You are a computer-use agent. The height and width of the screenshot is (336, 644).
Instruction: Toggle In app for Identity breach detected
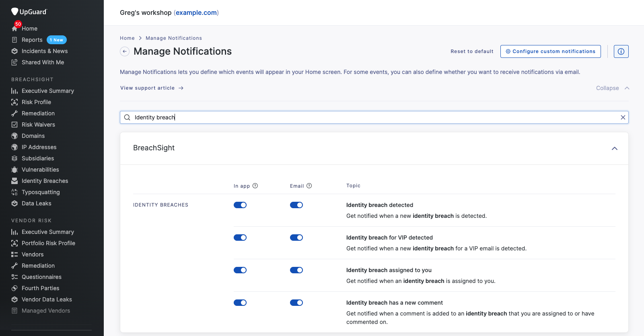point(240,205)
